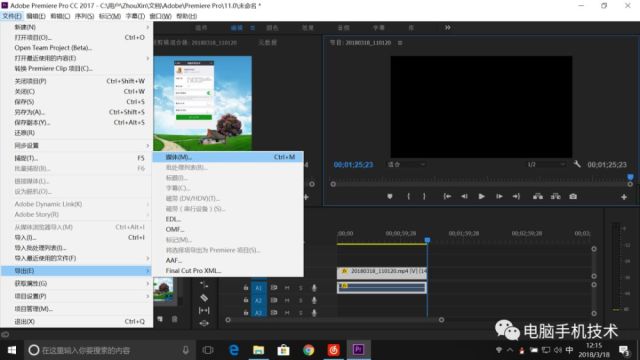Image resolution: width=640 pixels, height=360 pixels.
Task: Choose EDL... in the export submenu
Action: (228, 219)
